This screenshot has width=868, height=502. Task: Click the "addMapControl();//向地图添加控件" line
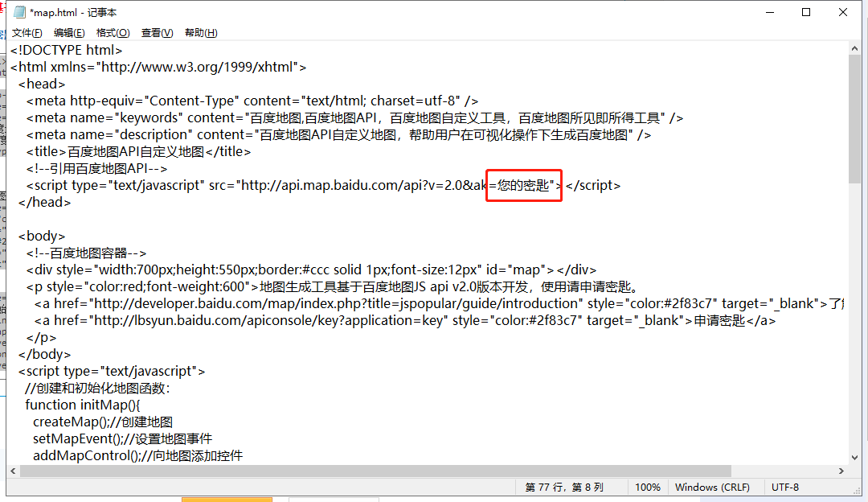click(138, 456)
